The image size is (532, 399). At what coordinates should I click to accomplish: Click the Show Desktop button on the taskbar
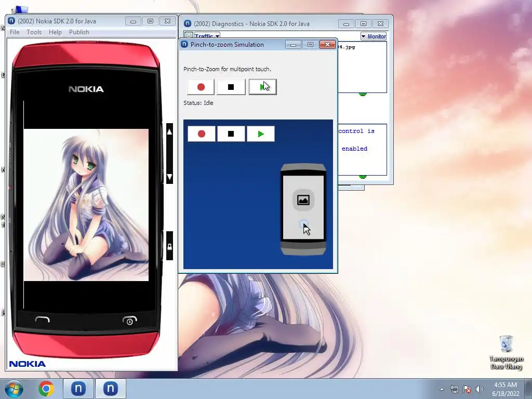(x=528, y=389)
